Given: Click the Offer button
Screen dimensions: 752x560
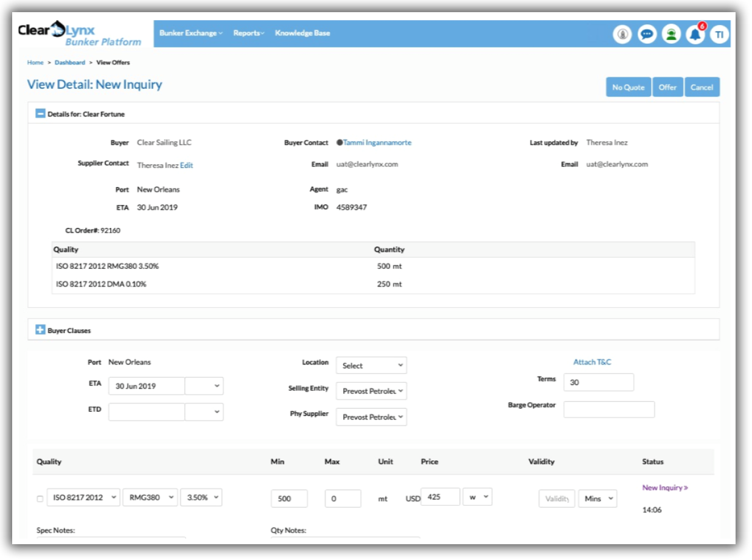Looking at the screenshot, I should click(667, 87).
